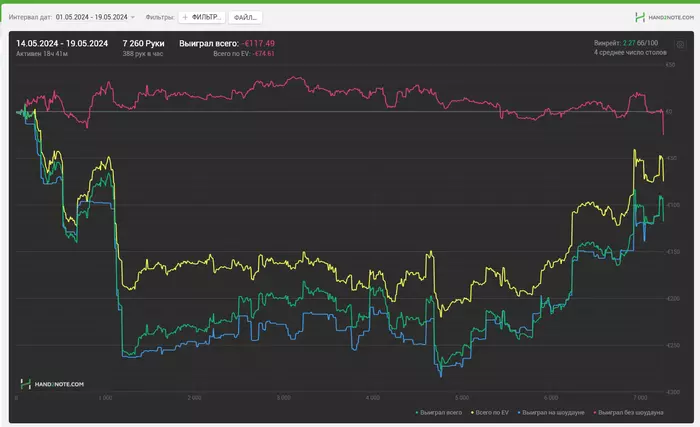Click the Фильтры label
This screenshot has height=427, width=700.
tap(160, 17)
